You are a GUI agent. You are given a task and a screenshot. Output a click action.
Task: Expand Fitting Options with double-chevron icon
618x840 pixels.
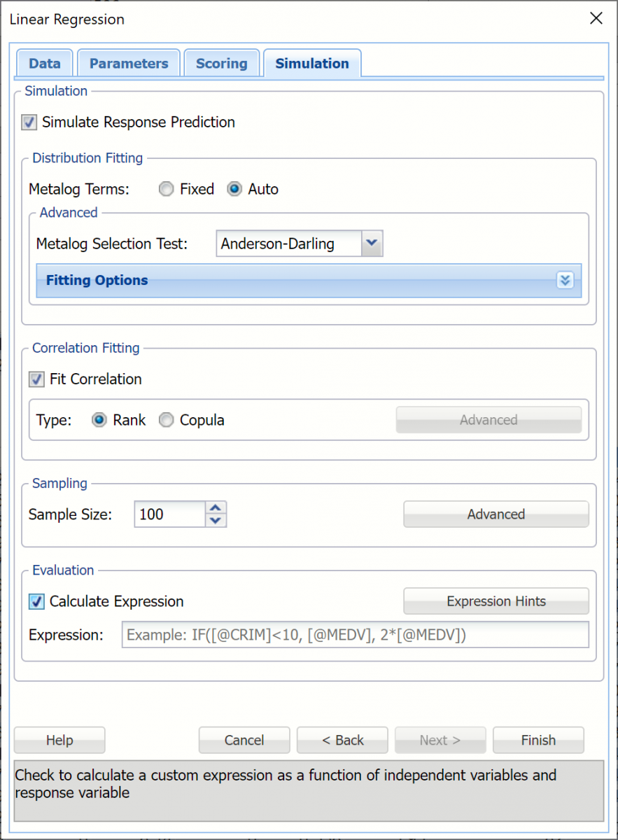click(x=566, y=281)
